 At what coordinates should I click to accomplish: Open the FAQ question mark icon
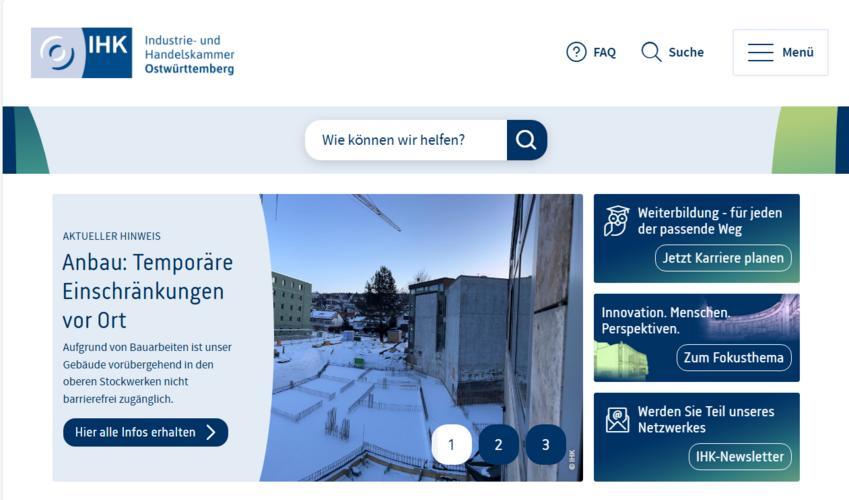(576, 52)
